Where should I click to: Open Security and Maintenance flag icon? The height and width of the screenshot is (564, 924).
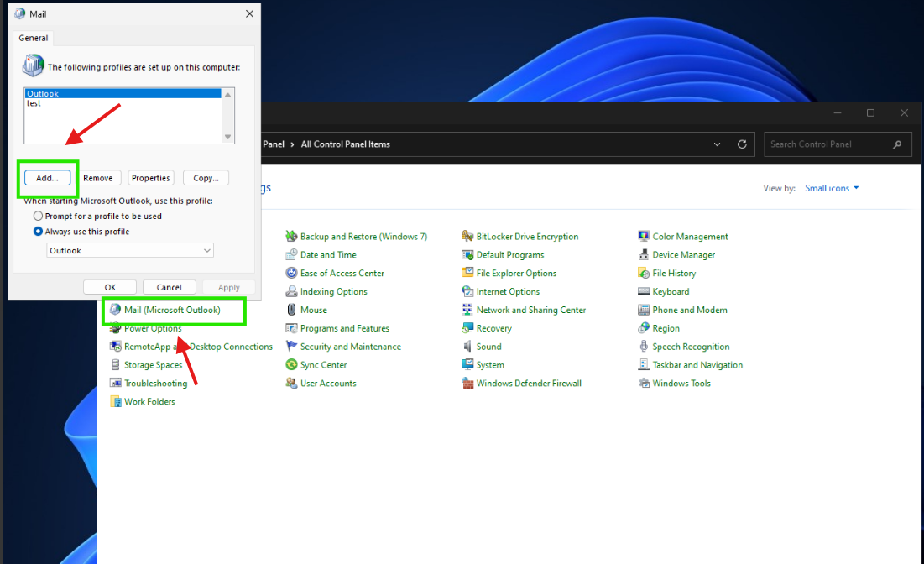click(291, 347)
